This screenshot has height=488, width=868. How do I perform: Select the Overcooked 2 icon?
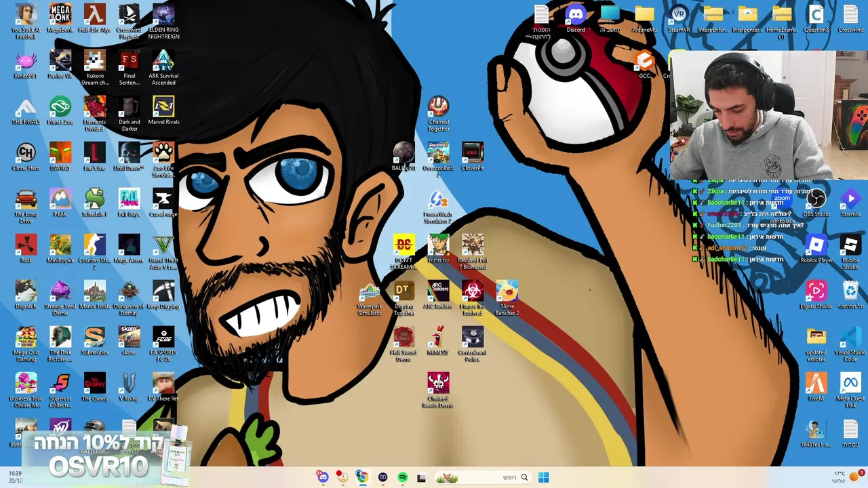click(x=438, y=159)
